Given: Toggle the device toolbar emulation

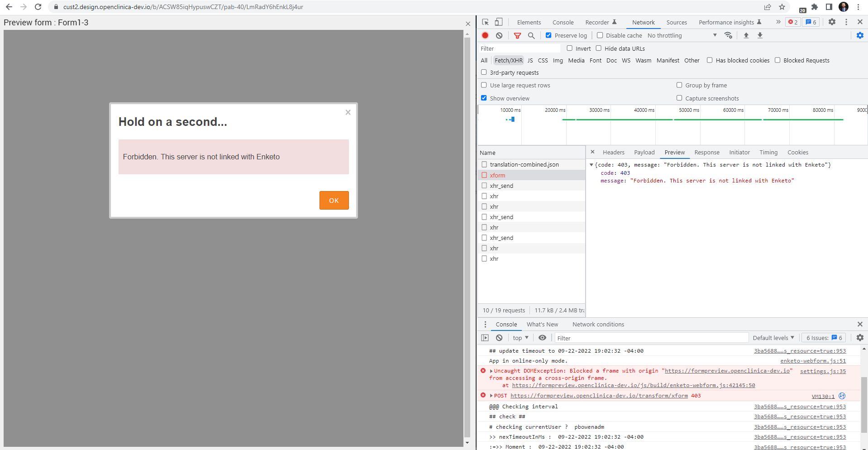Looking at the screenshot, I should 499,22.
